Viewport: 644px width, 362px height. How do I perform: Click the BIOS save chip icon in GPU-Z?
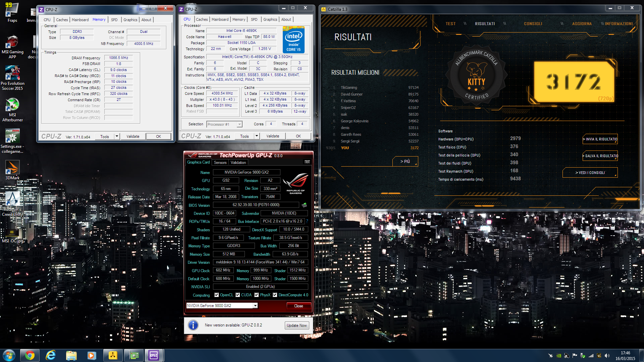[x=304, y=205]
